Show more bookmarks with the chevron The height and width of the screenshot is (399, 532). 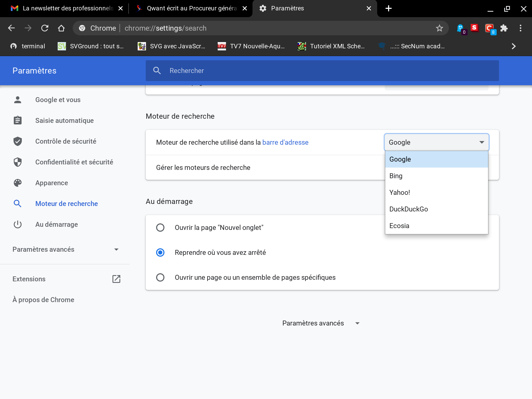pyautogui.click(x=514, y=46)
